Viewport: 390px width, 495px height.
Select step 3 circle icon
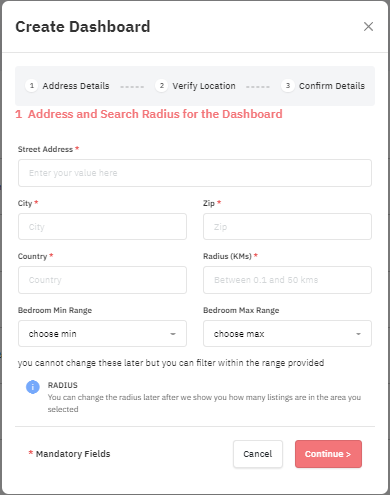click(288, 86)
